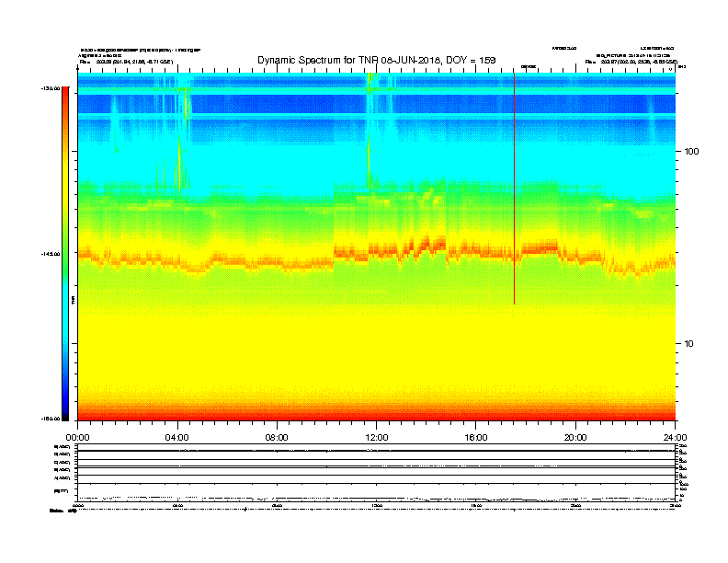
Task: Click the red vertical line marker in the spectrum
Action: (514, 189)
